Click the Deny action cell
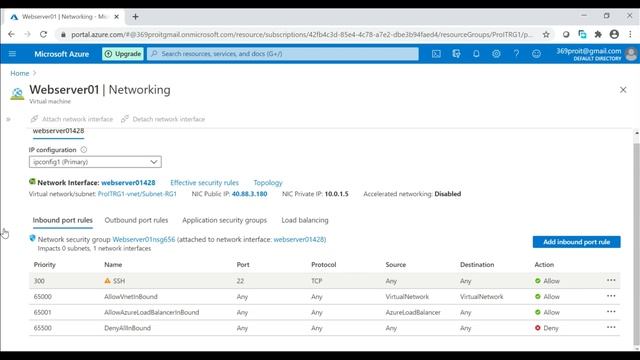This screenshot has width=640, height=360. 547,328
